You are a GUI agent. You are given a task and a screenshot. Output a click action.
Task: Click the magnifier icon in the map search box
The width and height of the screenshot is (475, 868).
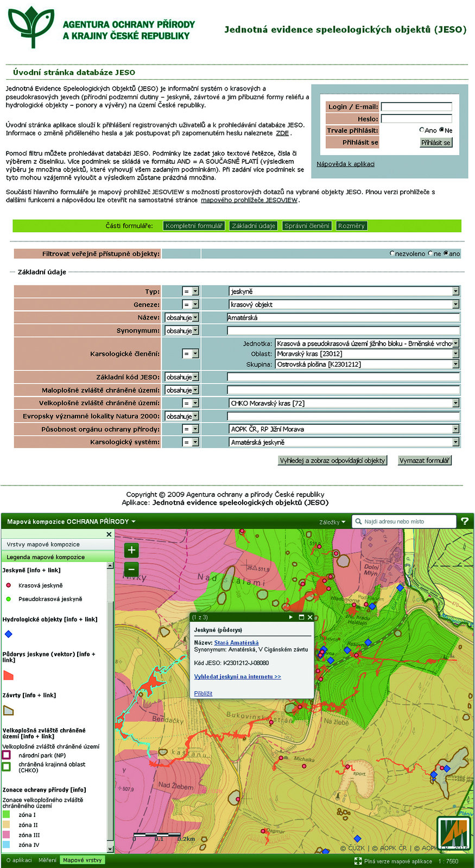pyautogui.click(x=358, y=521)
